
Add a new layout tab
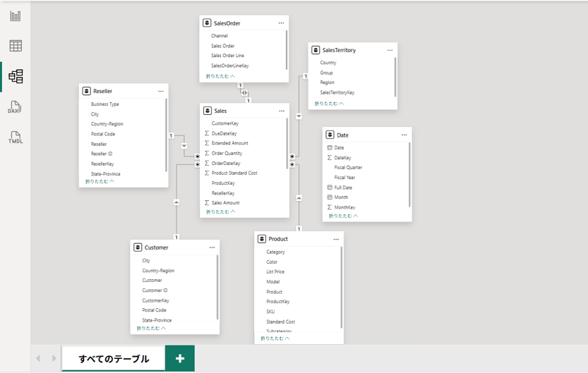point(180,358)
